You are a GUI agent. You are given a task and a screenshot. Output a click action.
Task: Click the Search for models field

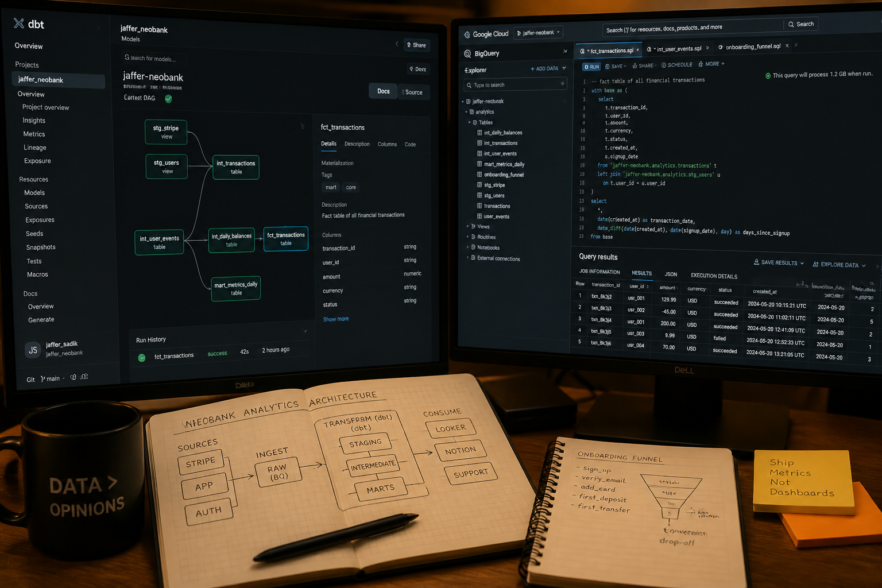click(153, 58)
